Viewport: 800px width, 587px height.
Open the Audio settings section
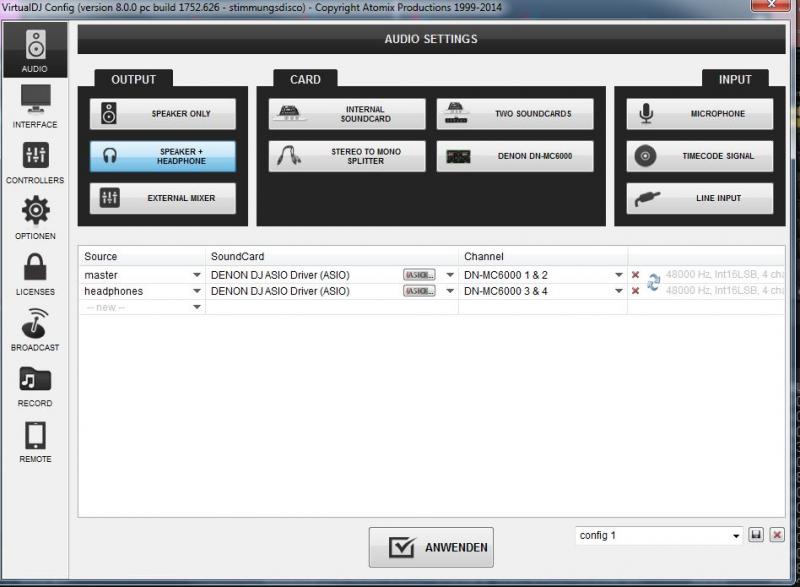pos(35,50)
